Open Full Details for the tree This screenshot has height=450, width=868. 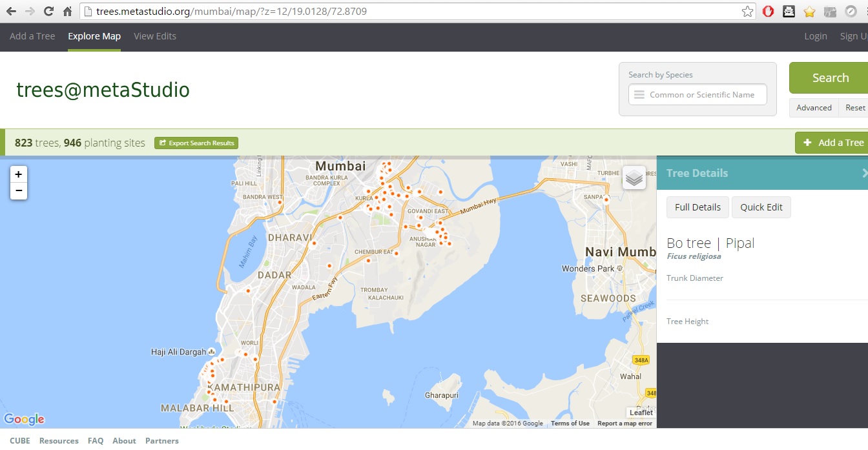(697, 207)
